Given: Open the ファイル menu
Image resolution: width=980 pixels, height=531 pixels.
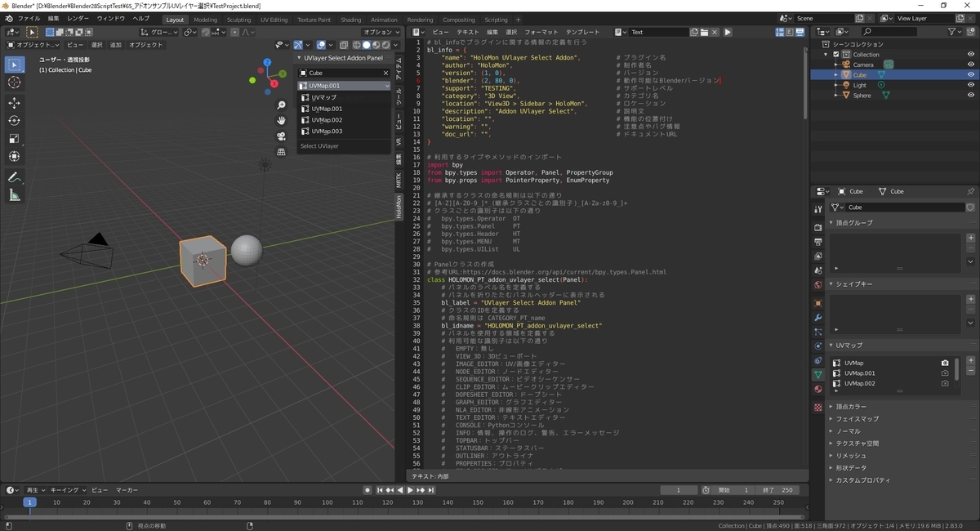Looking at the screenshot, I should (29, 18).
